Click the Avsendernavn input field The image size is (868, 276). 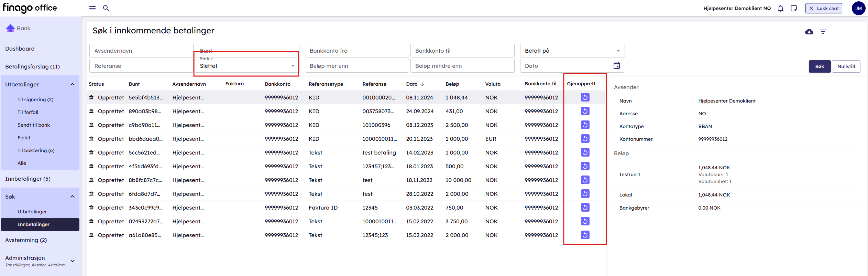pyautogui.click(x=141, y=51)
